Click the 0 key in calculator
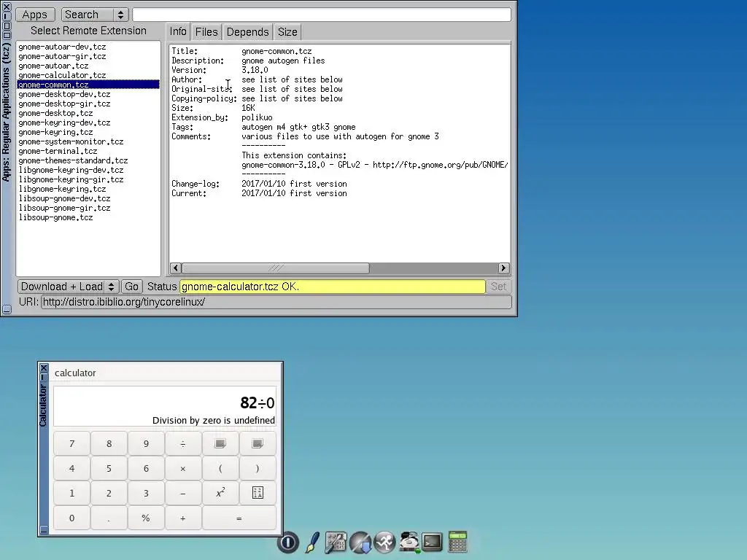Screen dimensions: 747x560 72,518
